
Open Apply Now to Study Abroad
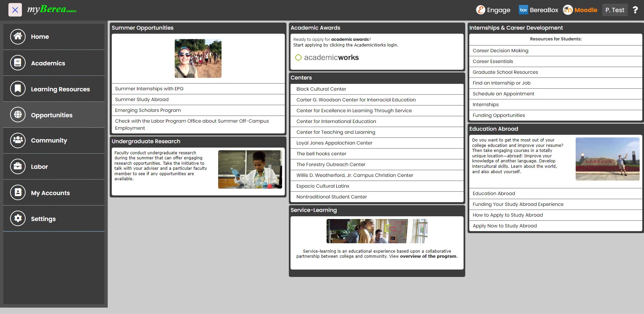(505, 226)
